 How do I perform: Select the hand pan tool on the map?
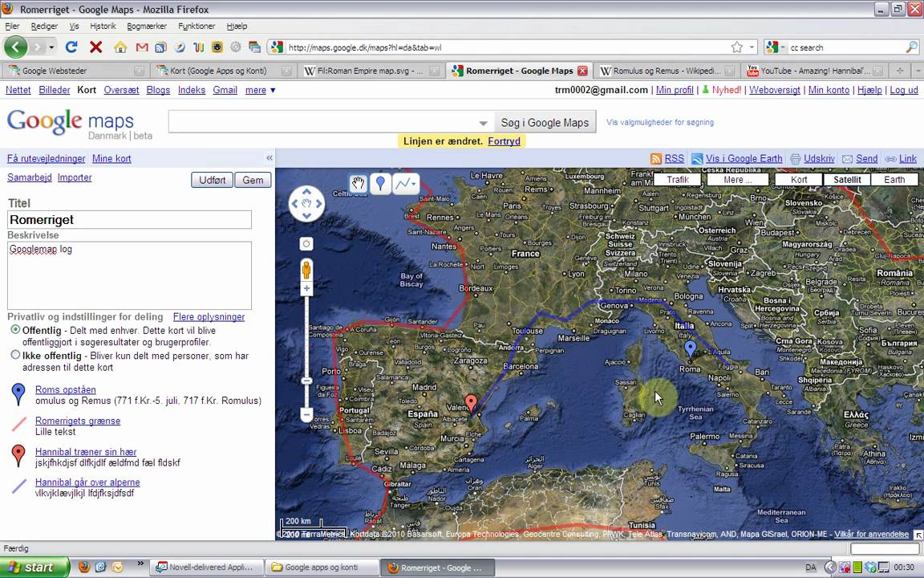(358, 184)
